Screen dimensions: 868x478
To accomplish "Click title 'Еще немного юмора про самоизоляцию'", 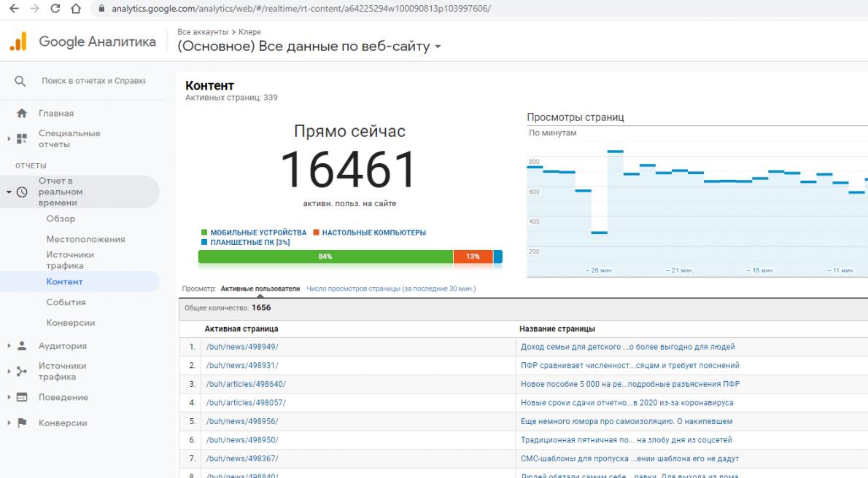I will click(x=626, y=422).
